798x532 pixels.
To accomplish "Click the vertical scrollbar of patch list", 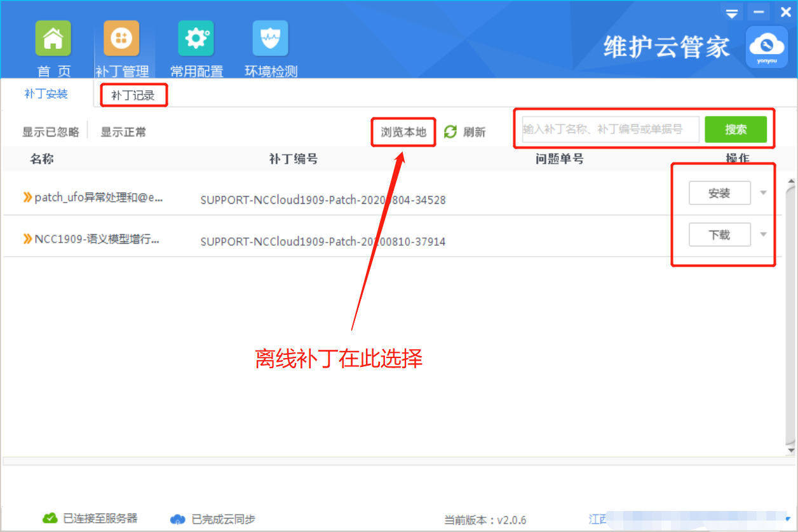I will pos(790,311).
